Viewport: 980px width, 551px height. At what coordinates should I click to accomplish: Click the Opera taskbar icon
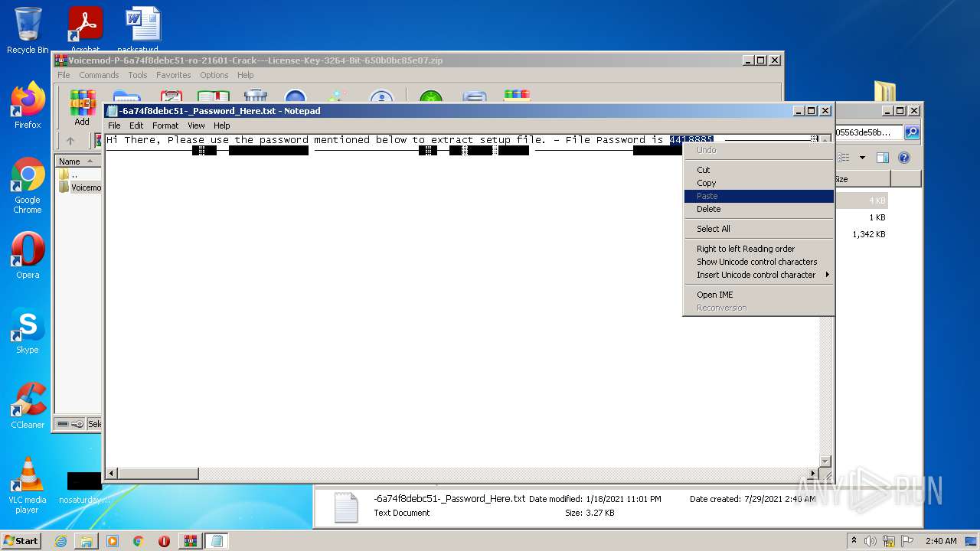pos(164,541)
